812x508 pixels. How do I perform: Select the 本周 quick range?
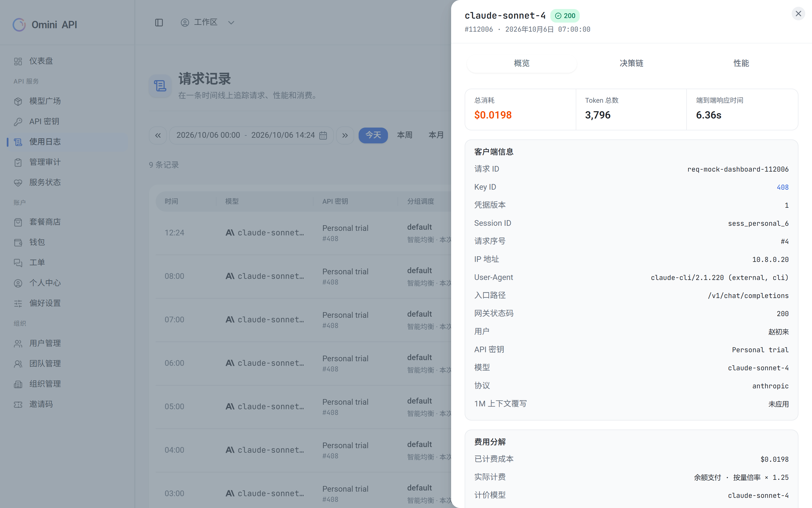405,135
